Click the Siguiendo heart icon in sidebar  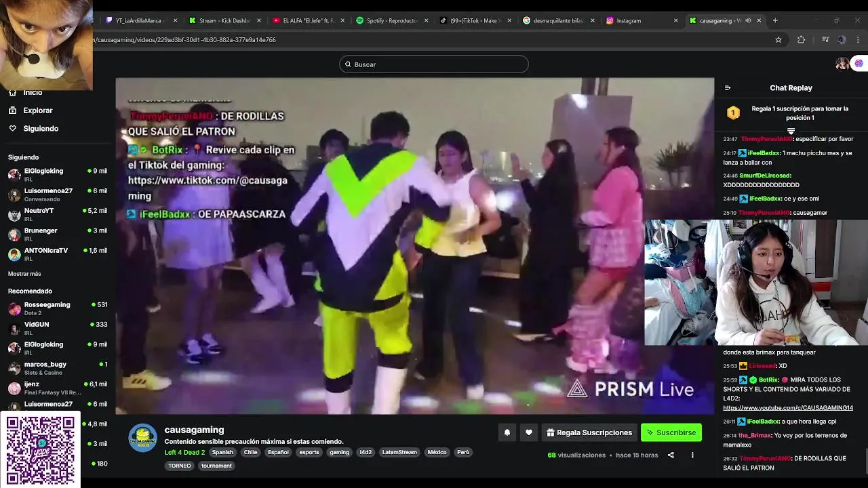click(x=13, y=129)
